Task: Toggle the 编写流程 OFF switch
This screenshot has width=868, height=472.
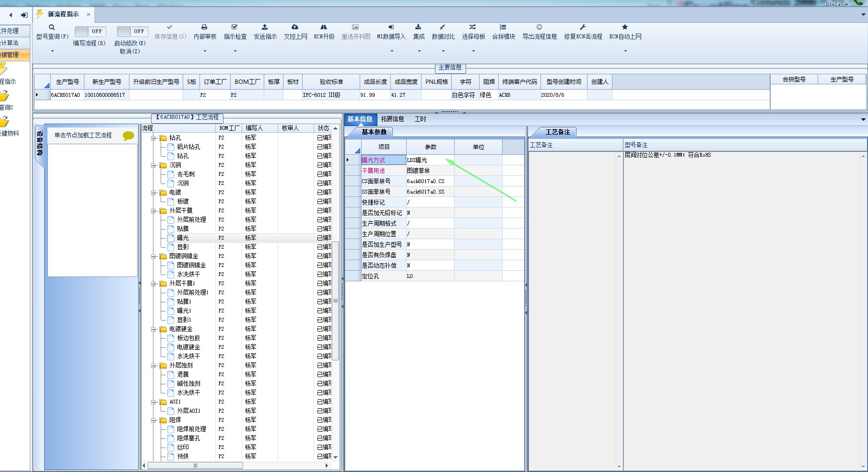Action: click(x=90, y=32)
